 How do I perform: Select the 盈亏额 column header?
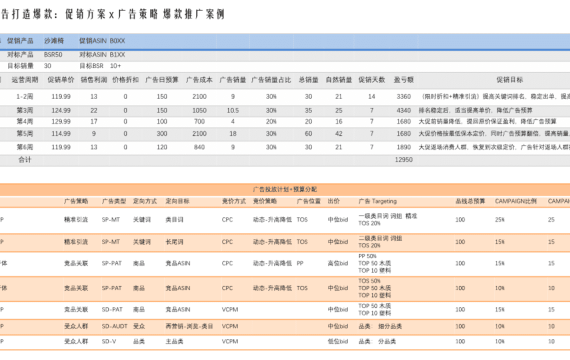[x=404, y=80]
